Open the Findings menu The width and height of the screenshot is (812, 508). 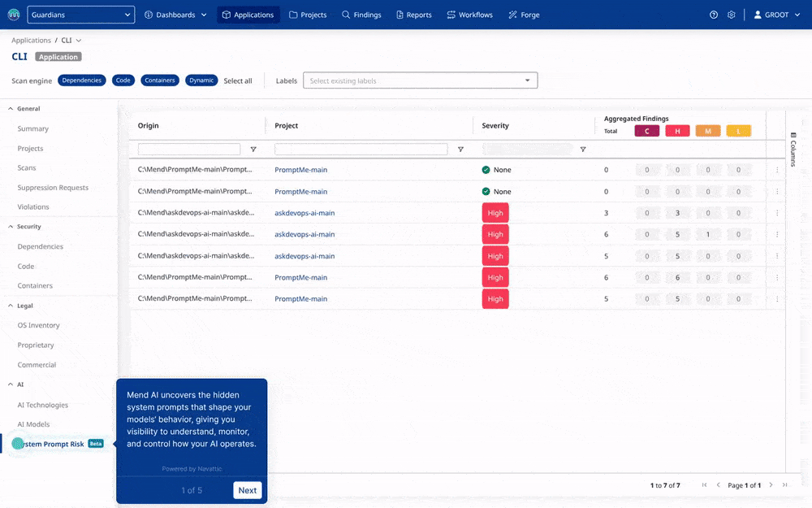tap(361, 15)
